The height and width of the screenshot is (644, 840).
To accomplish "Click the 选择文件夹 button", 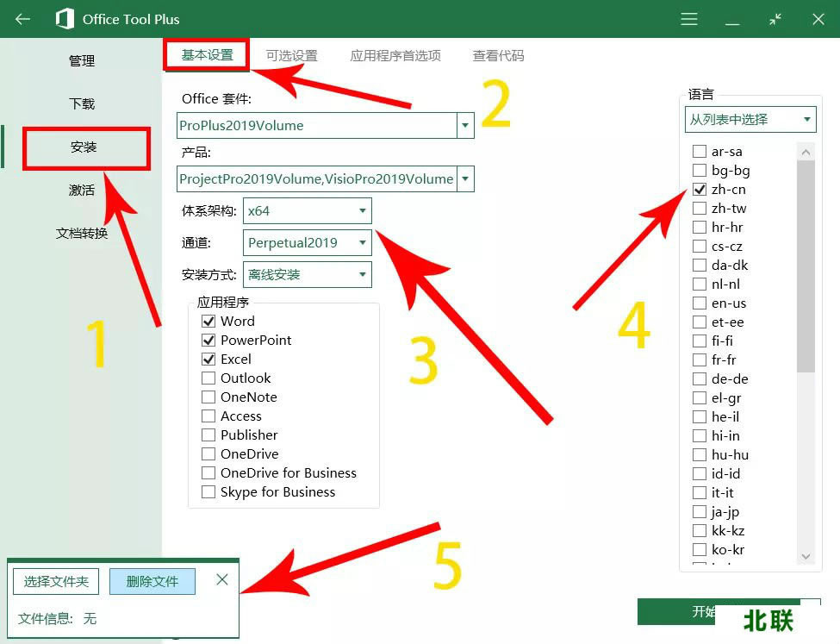I will tap(56, 582).
